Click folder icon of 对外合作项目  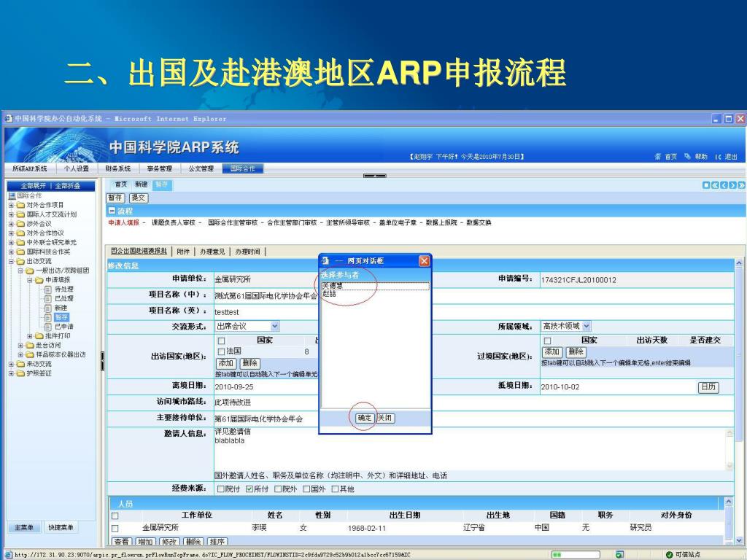(x=20, y=205)
